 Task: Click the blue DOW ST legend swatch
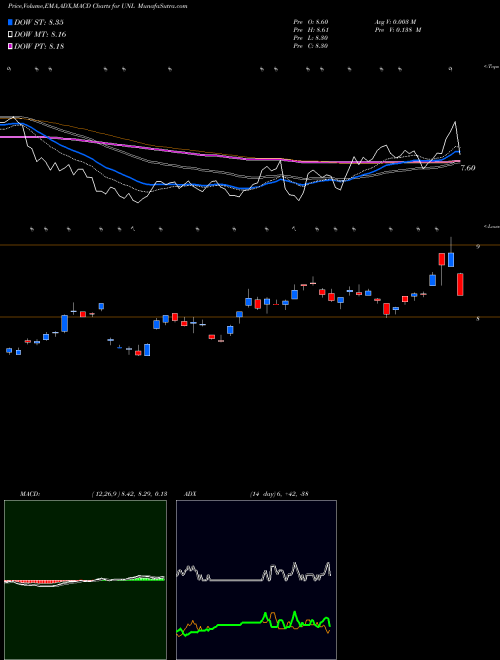click(11, 22)
